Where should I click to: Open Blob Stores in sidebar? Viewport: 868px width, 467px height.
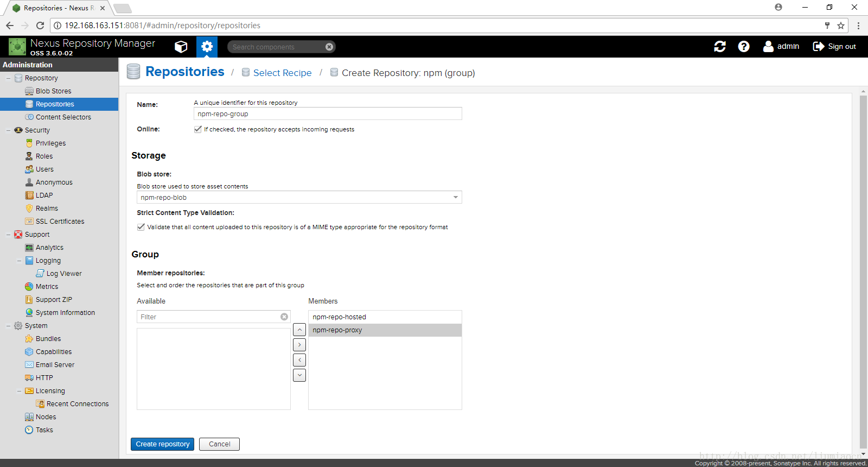(x=53, y=91)
